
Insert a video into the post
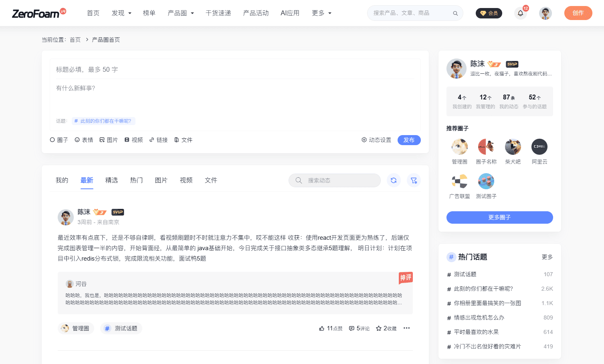tap(133, 140)
